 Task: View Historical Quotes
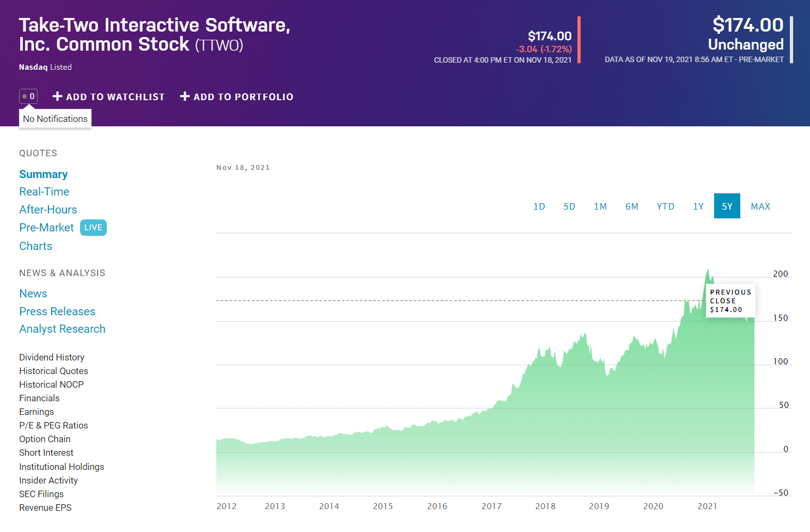point(53,371)
